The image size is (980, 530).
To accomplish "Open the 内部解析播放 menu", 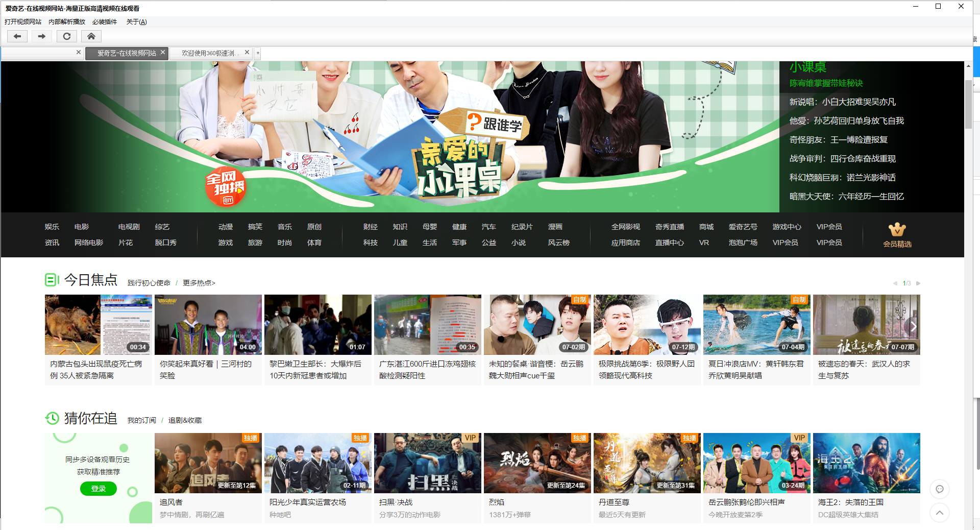I will [67, 22].
